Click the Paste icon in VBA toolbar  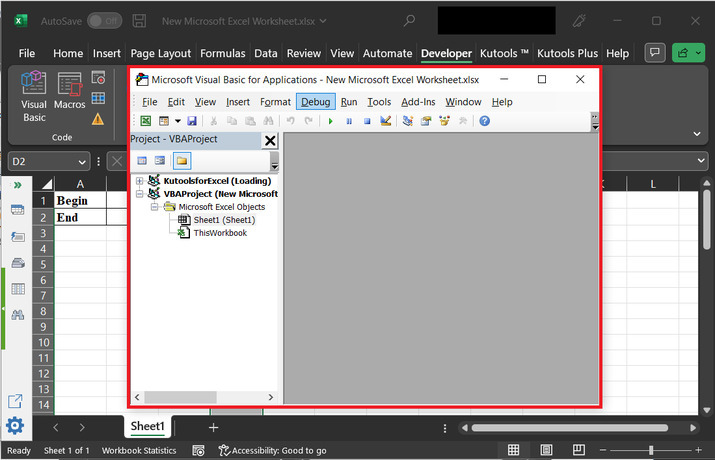[x=250, y=121]
